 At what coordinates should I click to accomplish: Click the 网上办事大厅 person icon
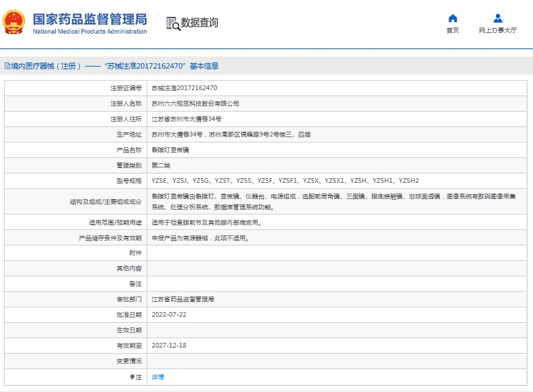(497, 18)
